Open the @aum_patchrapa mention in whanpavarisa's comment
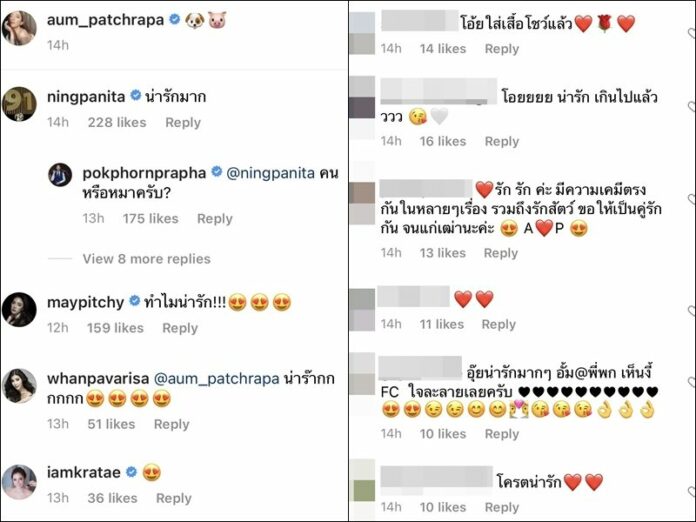The image size is (696, 522). click(x=216, y=379)
